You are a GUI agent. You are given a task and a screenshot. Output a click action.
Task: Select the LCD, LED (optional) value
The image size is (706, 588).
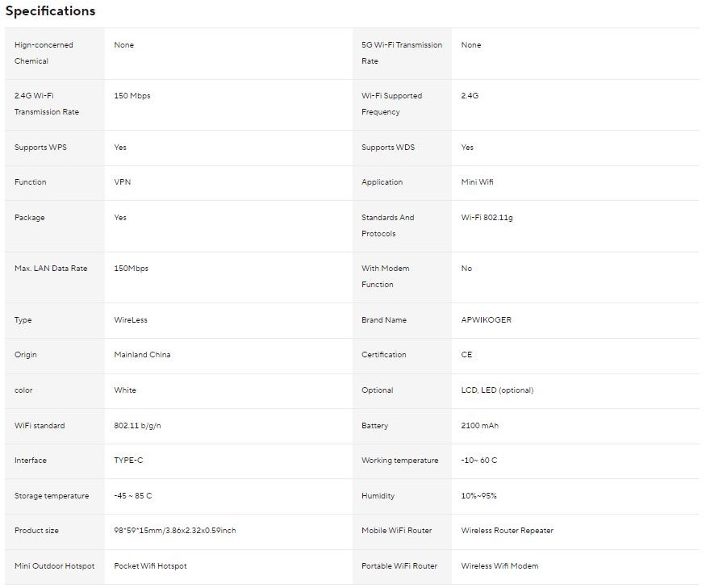point(497,390)
